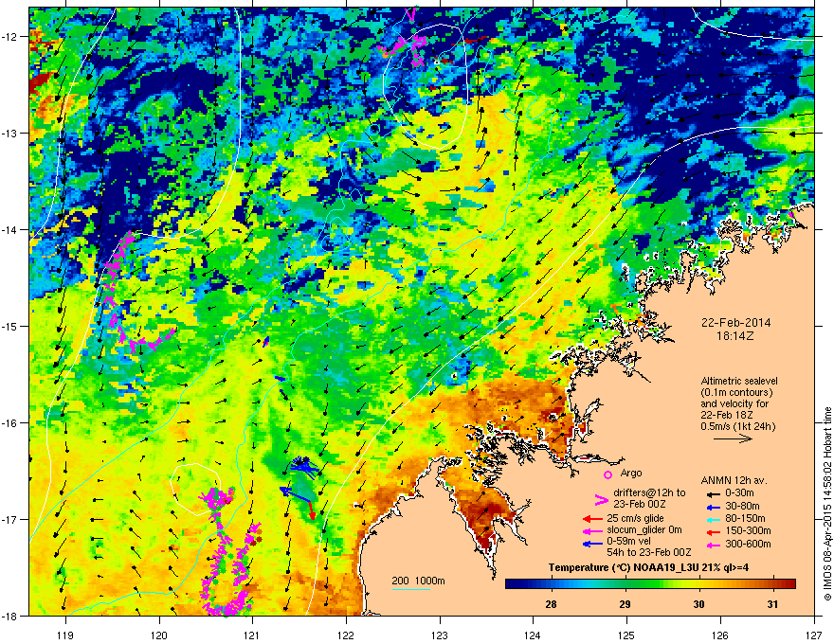Click the 0.5m/s velocity scale arrow

click(x=733, y=438)
